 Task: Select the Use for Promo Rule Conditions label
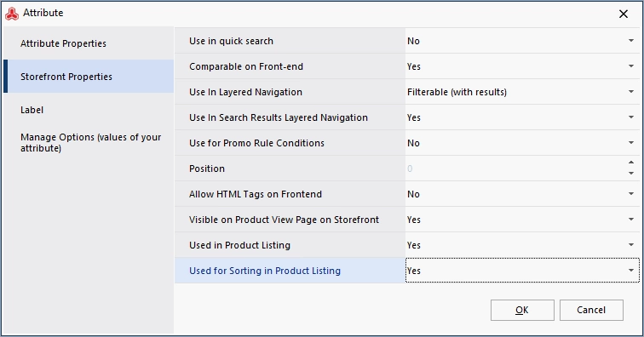pos(256,143)
